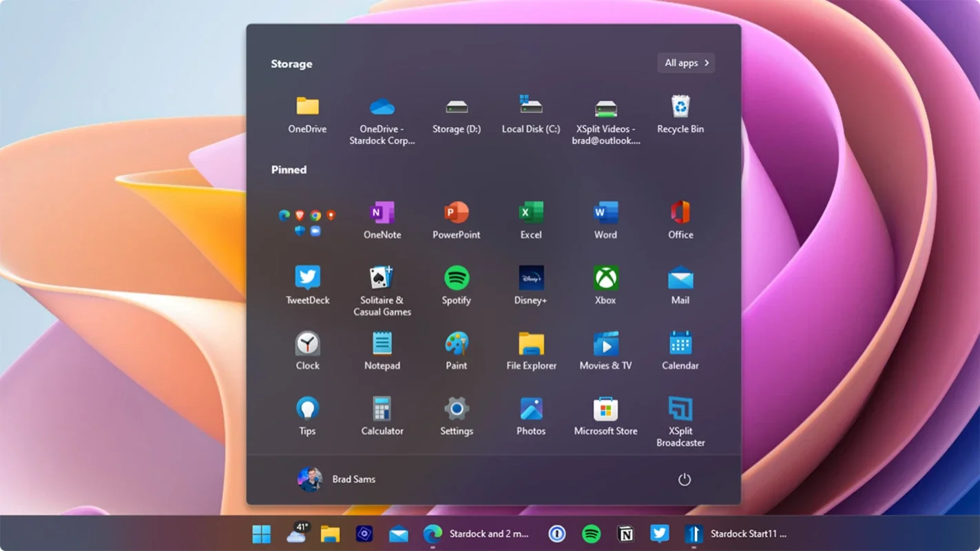The height and width of the screenshot is (551, 980).
Task: Open the Office app
Action: coord(680,220)
